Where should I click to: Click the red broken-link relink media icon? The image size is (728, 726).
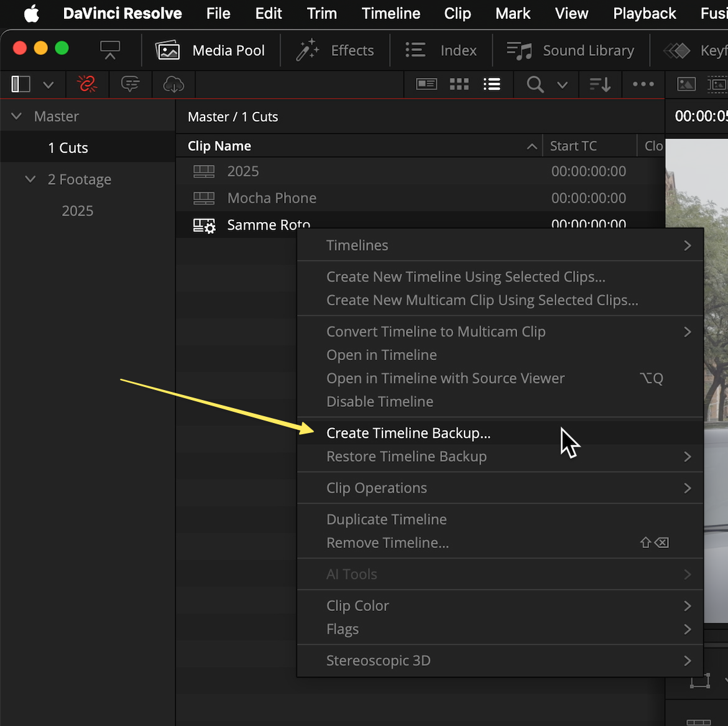coord(87,84)
